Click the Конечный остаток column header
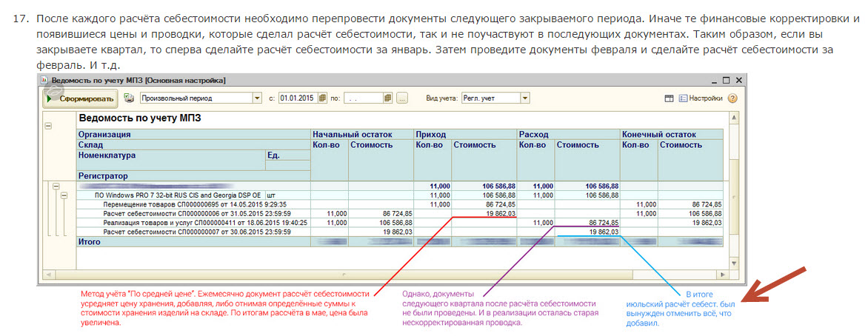 pyautogui.click(x=672, y=134)
